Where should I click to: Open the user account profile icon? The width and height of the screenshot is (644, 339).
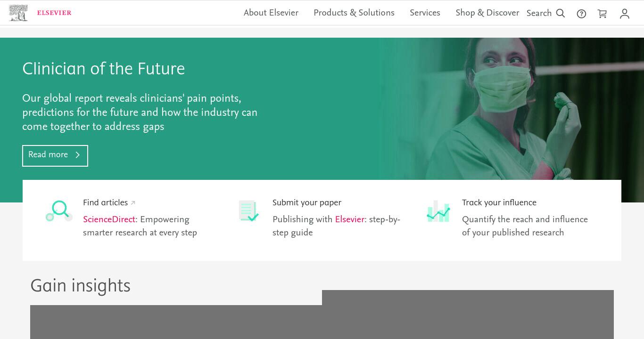(625, 14)
